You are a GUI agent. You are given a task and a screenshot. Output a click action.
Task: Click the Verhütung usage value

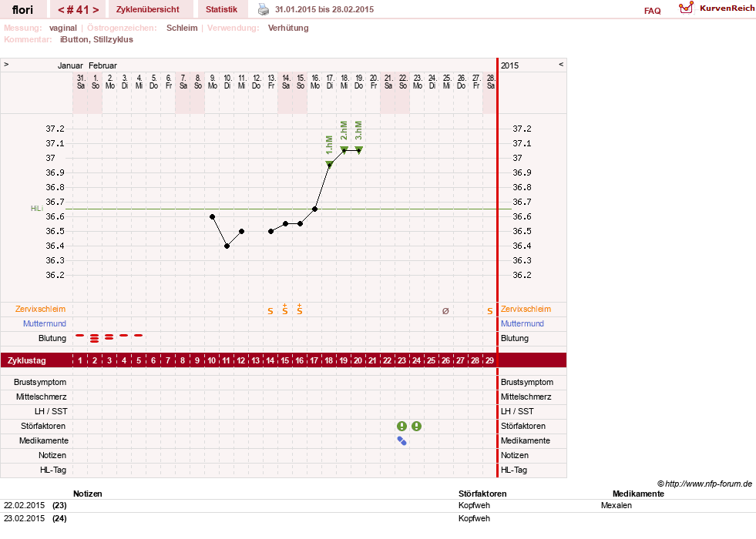coord(288,28)
